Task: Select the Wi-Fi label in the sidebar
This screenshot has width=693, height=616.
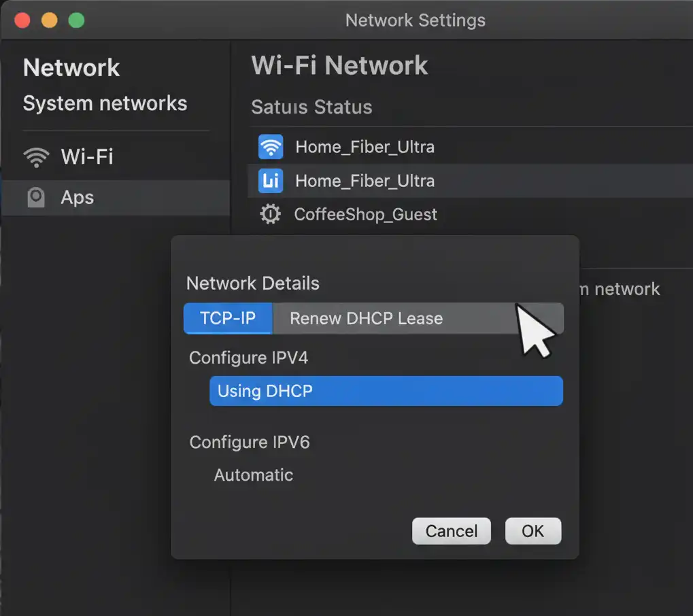Action: point(87,157)
